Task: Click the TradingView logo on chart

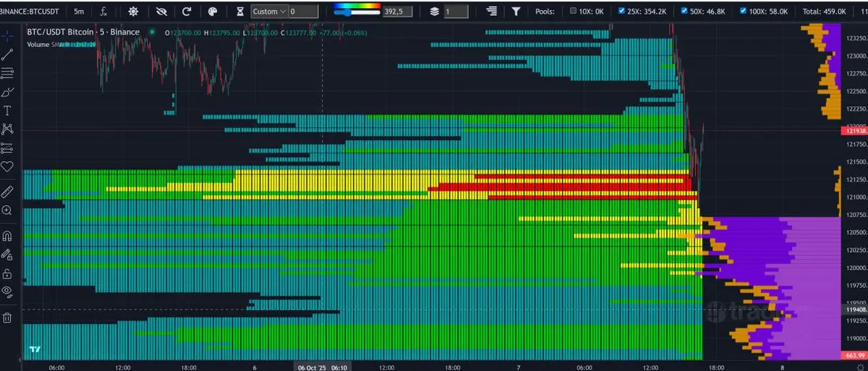Action: tap(35, 350)
